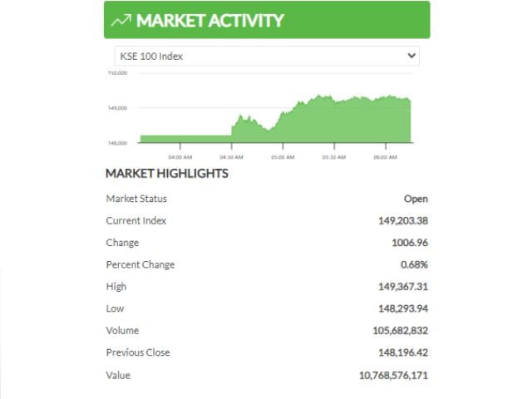Open the KSE 100 Index dropdown
The width and height of the screenshot is (532, 399).
pyautogui.click(x=267, y=56)
